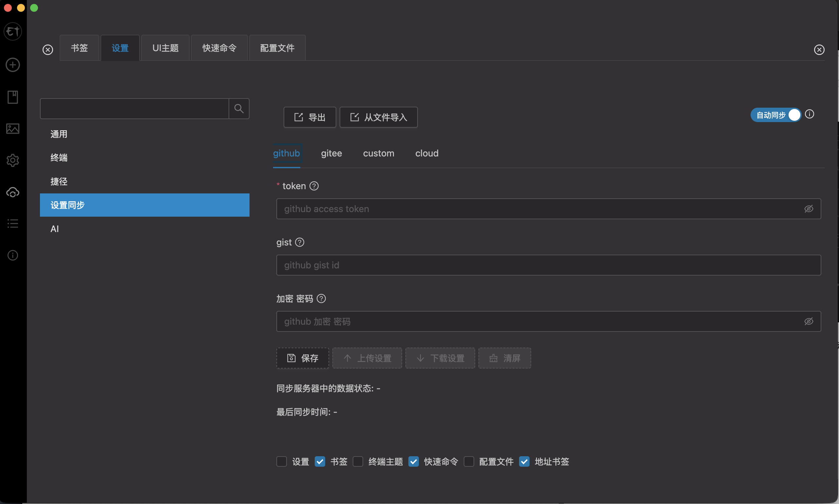Viewport: 839px width, 504px height.
Task: Open the list icon in the sidebar
Action: 12,223
